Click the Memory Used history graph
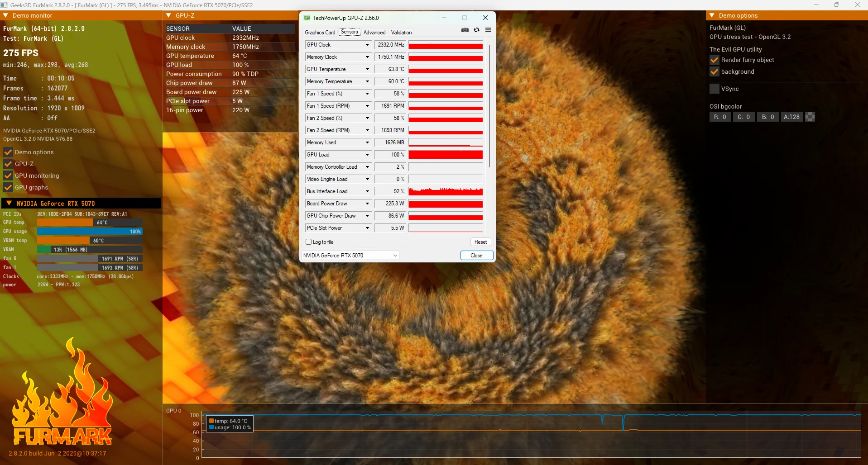The image size is (868, 465). (446, 142)
